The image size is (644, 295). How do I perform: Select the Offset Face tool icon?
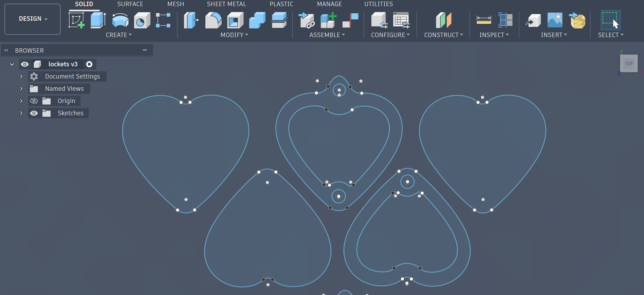[x=279, y=20]
